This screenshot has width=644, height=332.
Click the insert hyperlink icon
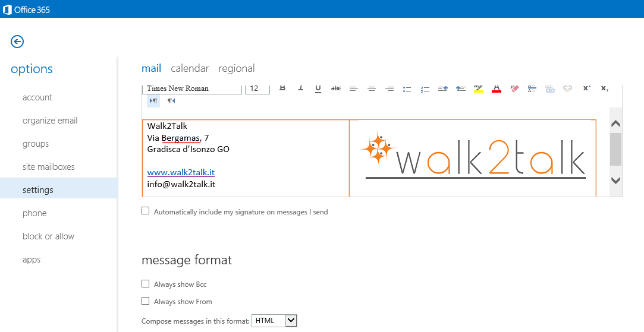[x=550, y=88]
